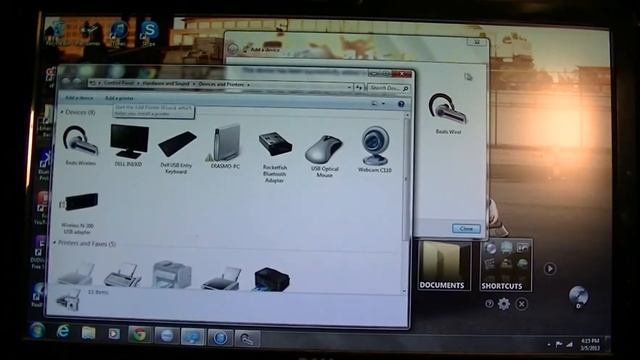Open File Explorer folder from taskbar
Image resolution: width=640 pixels, height=360 pixels.
(x=88, y=333)
